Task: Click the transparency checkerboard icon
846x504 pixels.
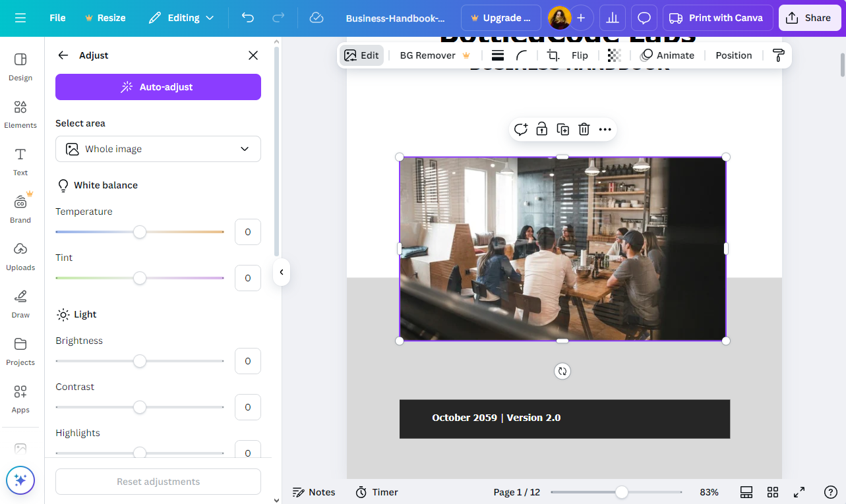Action: 614,55
